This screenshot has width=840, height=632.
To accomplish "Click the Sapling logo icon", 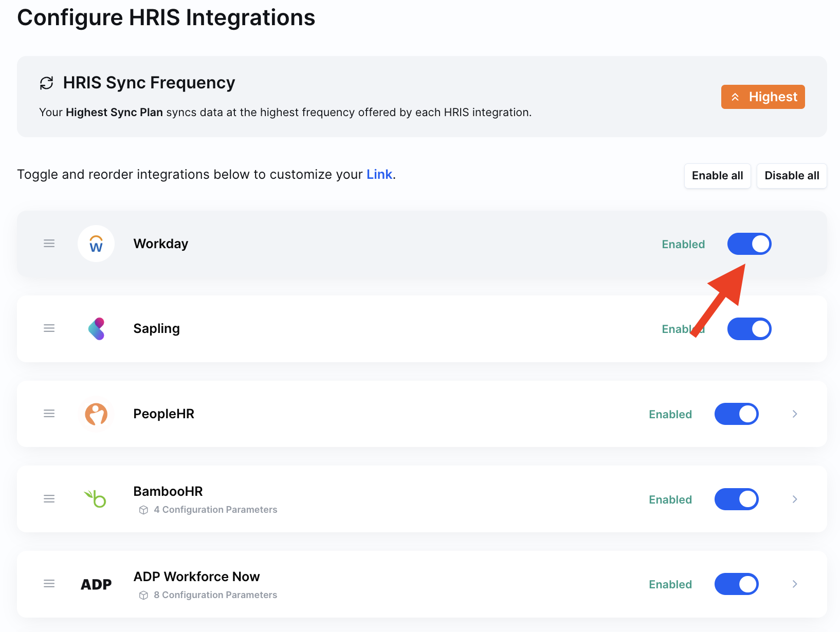I will pyautogui.click(x=96, y=329).
